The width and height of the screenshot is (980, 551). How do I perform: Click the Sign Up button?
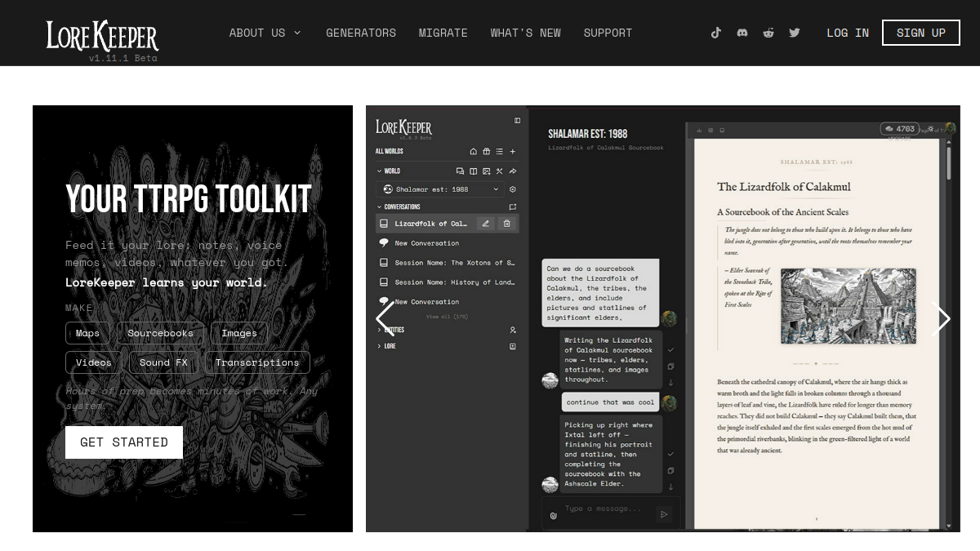[x=921, y=33]
